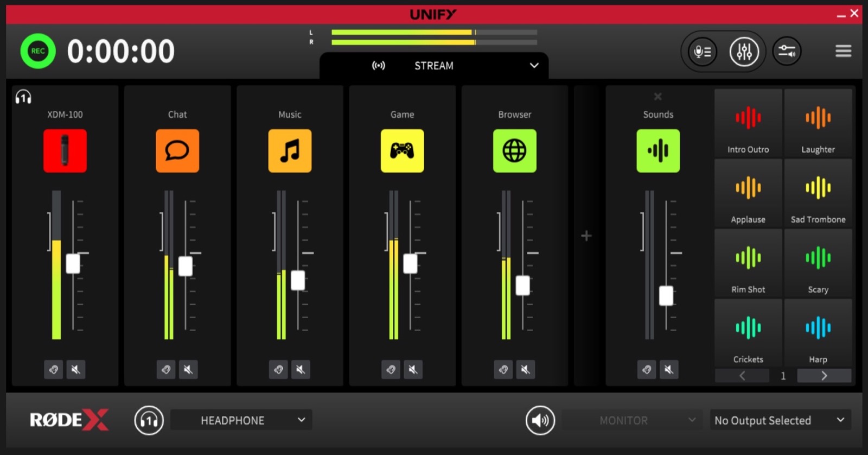Click the XDM-100 microphone channel icon
This screenshot has width=868, height=455.
click(x=65, y=151)
